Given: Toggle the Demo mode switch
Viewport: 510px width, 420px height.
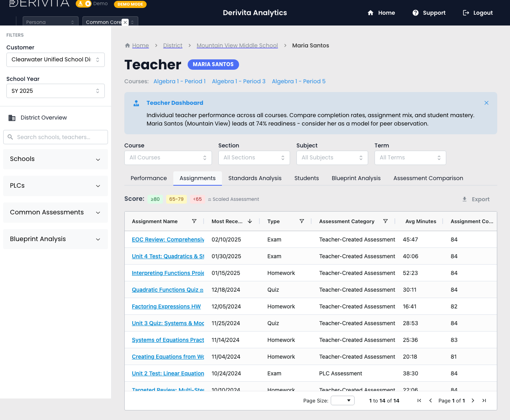Looking at the screenshot, I should [x=84, y=4].
